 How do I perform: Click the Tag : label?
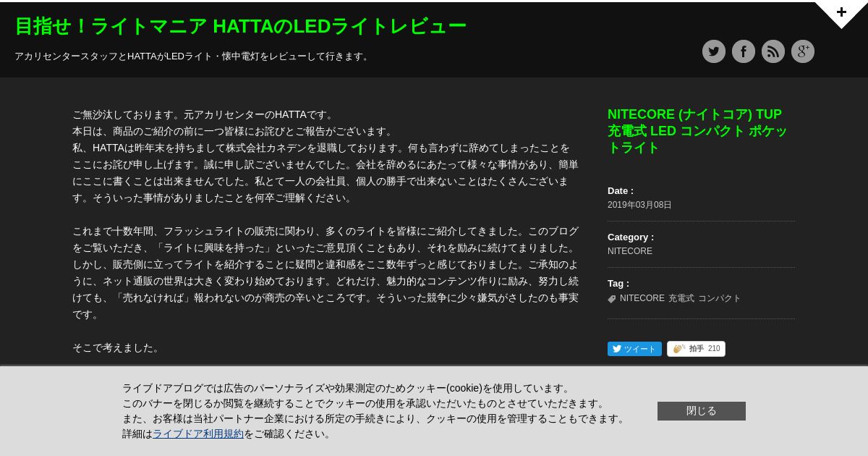pos(618,284)
